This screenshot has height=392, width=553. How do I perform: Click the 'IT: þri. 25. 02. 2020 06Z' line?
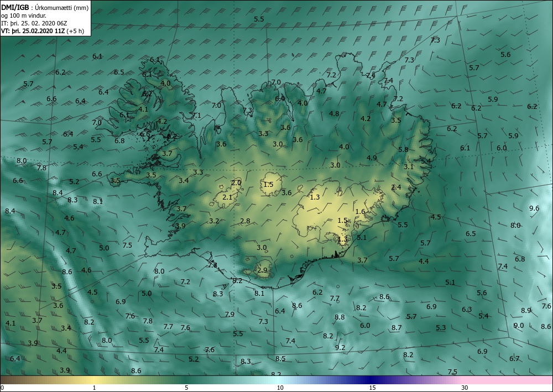coord(34,23)
